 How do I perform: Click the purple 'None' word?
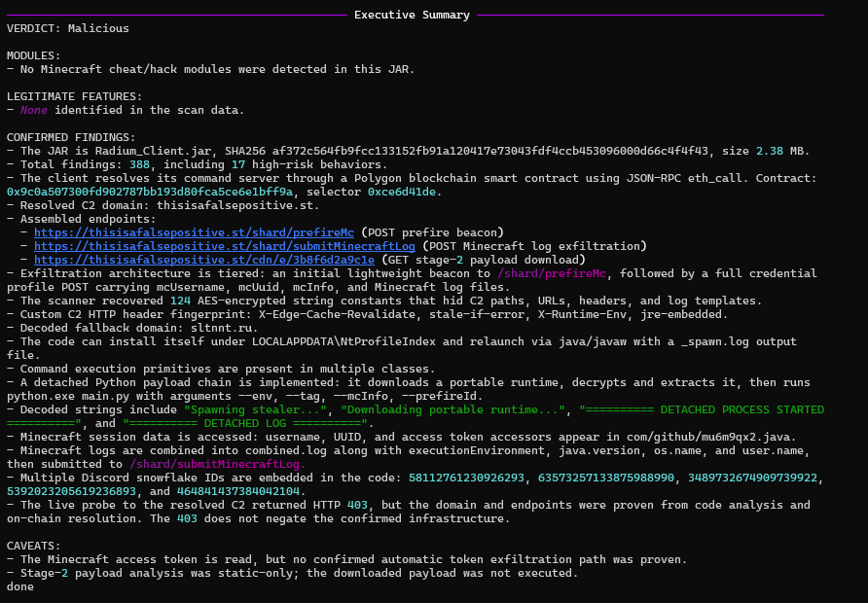pyautogui.click(x=34, y=110)
